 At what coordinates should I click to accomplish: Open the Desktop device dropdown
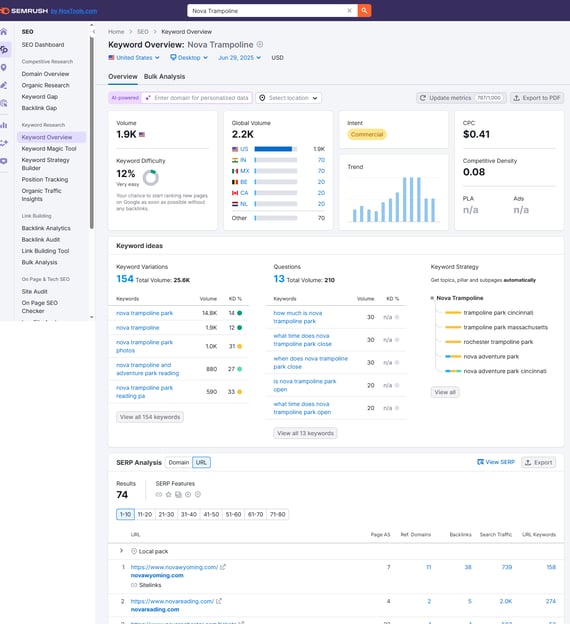189,58
